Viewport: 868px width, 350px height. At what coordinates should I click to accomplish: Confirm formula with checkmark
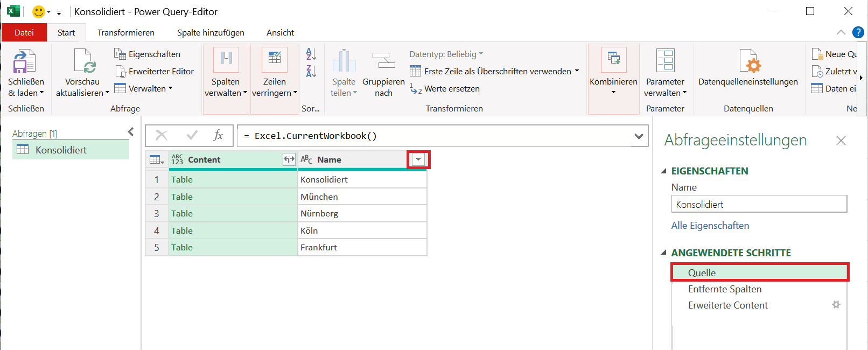tap(192, 135)
